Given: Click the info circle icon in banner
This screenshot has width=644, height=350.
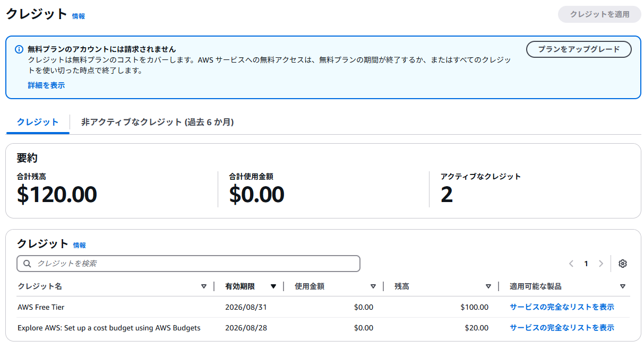Looking at the screenshot, I should (19, 49).
